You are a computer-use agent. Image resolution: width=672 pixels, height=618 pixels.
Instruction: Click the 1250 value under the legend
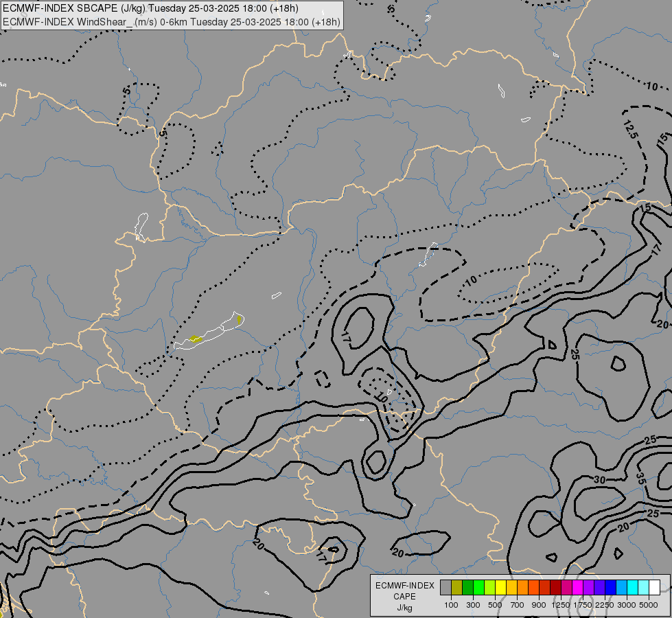click(x=561, y=605)
